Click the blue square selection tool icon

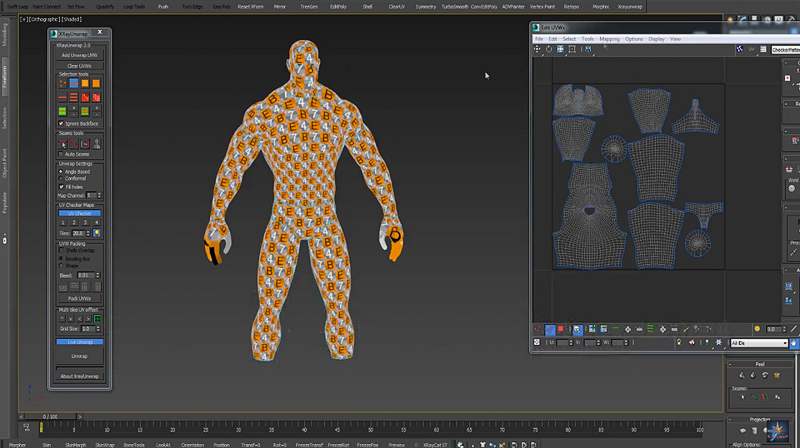point(74,84)
